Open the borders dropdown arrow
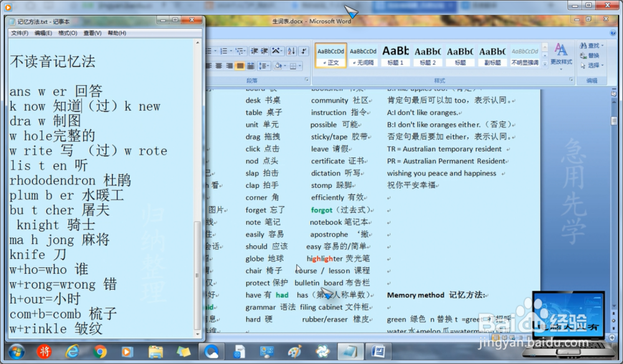This screenshot has height=364, width=623. 300,66
